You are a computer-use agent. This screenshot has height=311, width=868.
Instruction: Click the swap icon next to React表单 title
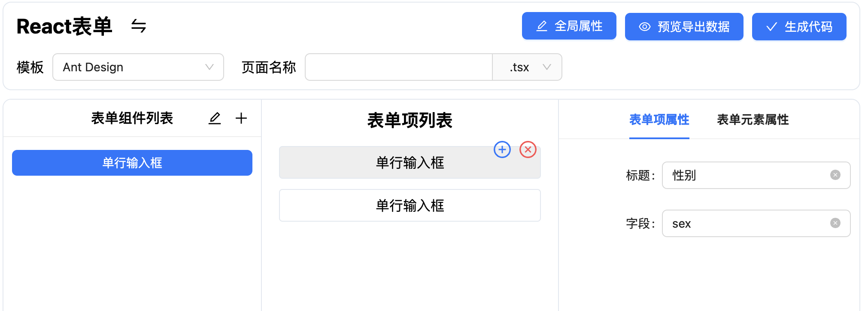pyautogui.click(x=138, y=27)
